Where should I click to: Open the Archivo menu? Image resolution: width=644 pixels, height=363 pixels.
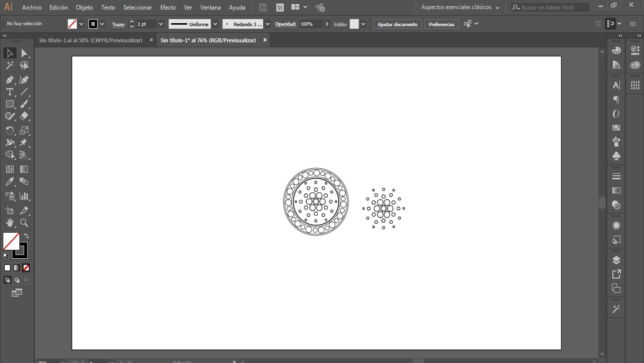pyautogui.click(x=32, y=8)
